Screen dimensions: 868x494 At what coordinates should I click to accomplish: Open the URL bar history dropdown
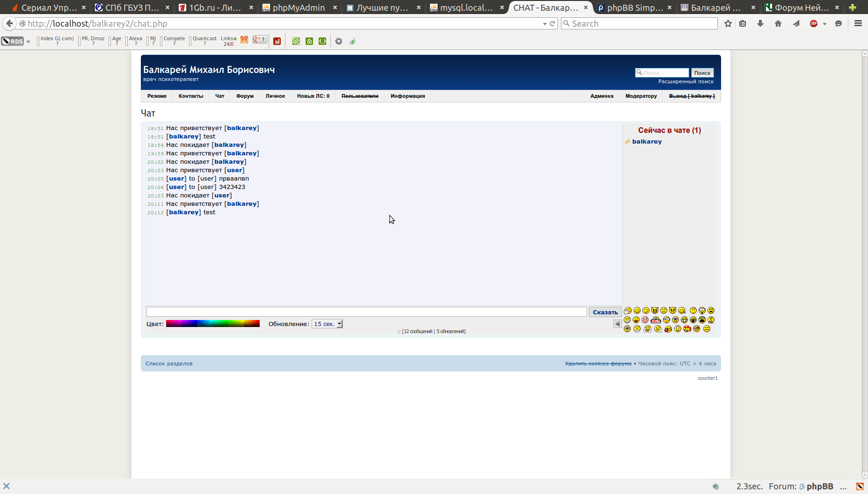[545, 24]
